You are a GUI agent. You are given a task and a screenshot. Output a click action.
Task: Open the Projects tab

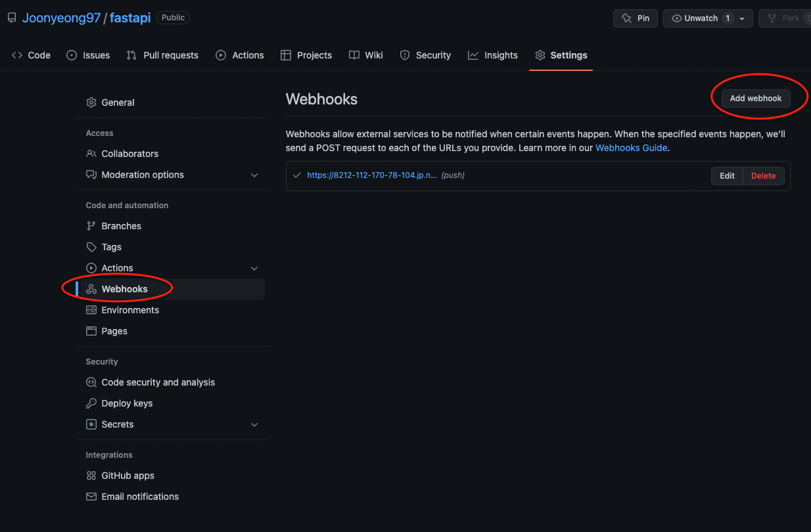306,55
